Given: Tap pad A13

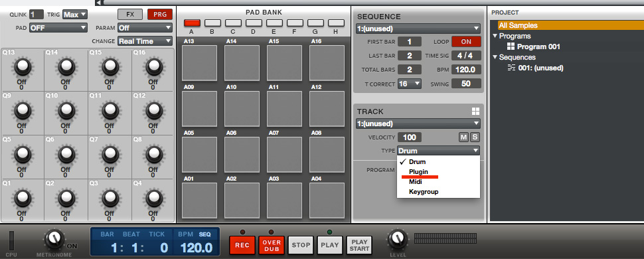Looking at the screenshot, I should [x=200, y=63].
